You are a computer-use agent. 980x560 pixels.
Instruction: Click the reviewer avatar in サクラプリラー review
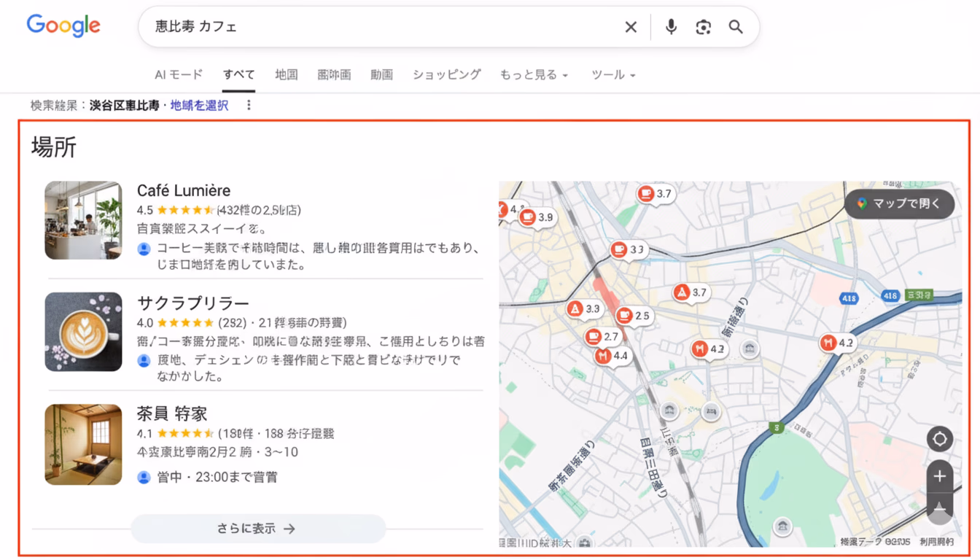click(144, 360)
